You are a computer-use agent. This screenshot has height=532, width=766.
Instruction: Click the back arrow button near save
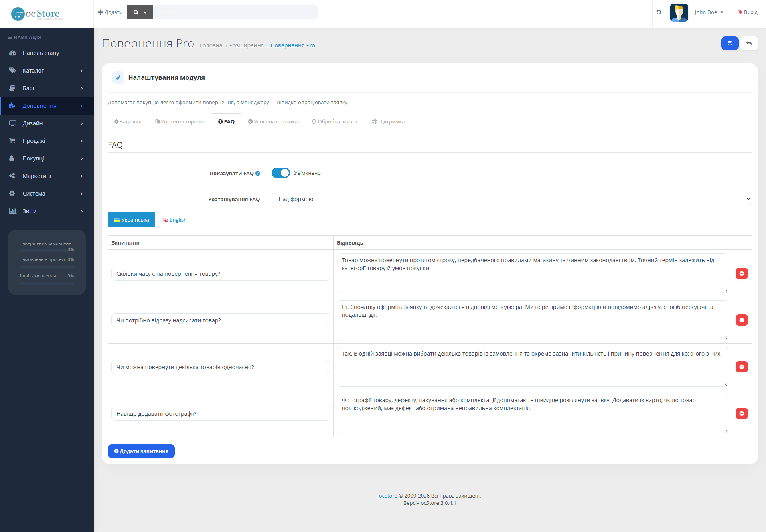tap(749, 44)
